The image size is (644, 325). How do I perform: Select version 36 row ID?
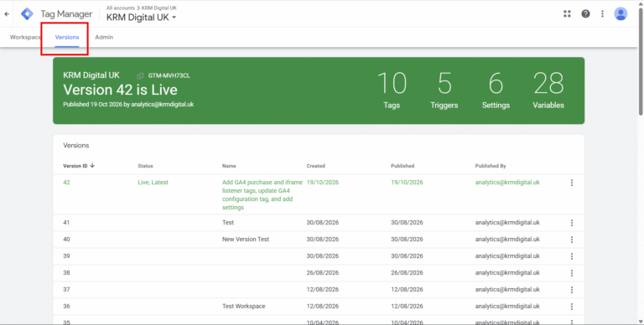(x=66, y=306)
